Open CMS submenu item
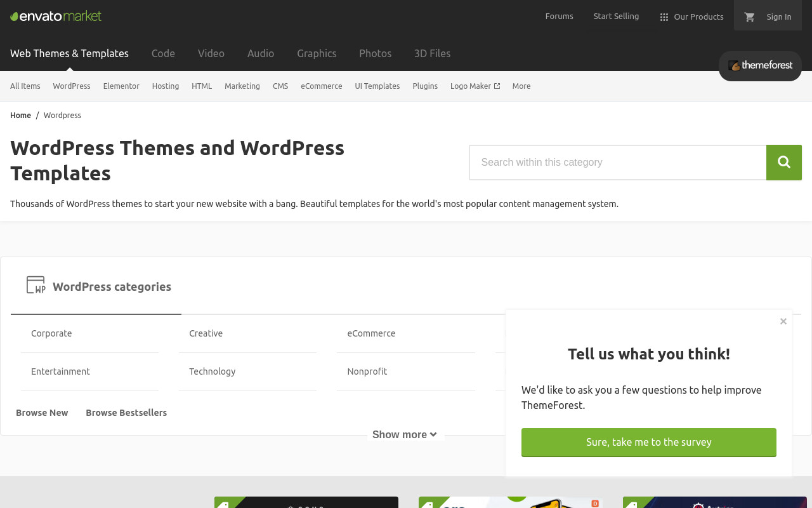The image size is (812, 508). [280, 86]
